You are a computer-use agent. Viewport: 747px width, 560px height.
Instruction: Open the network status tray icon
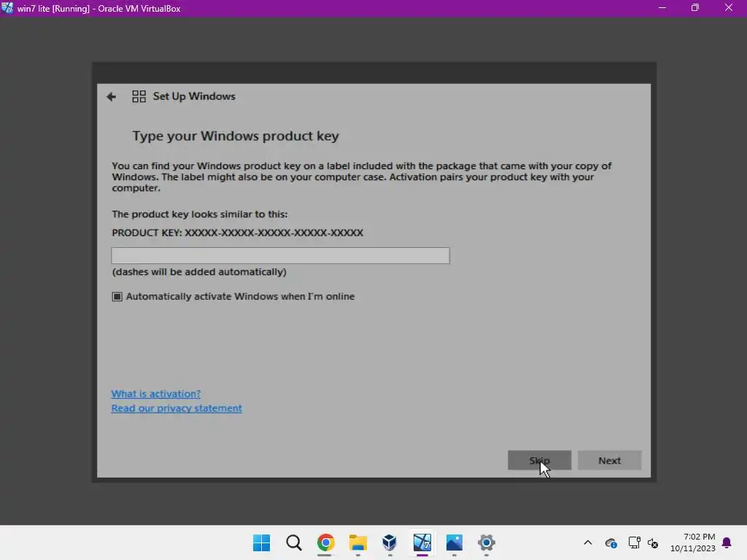pos(634,542)
